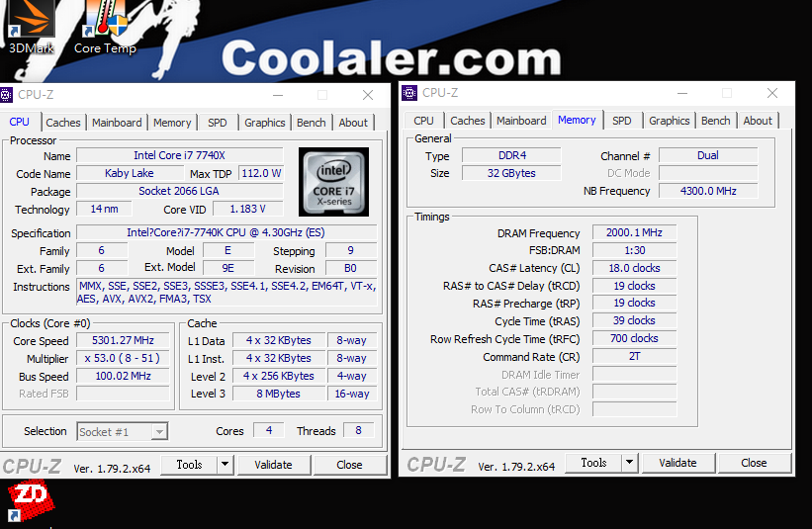Select Mainboard tab in right CPU-Z window
The image size is (812, 529).
521,121
